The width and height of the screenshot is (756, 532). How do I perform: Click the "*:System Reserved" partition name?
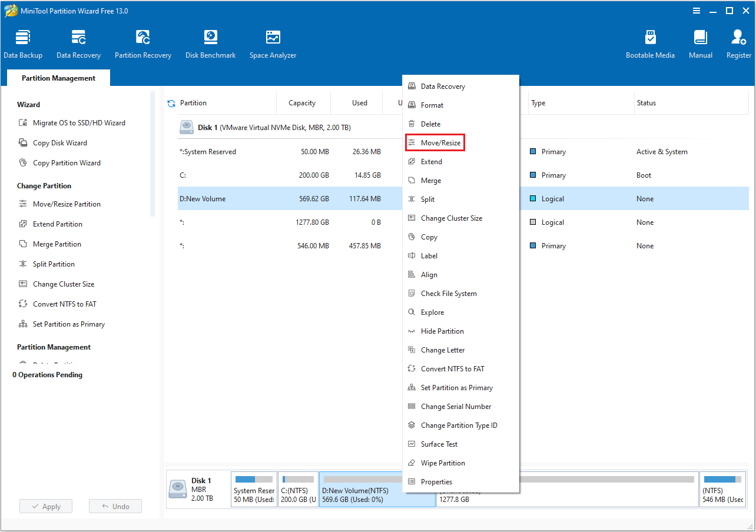pyautogui.click(x=208, y=152)
